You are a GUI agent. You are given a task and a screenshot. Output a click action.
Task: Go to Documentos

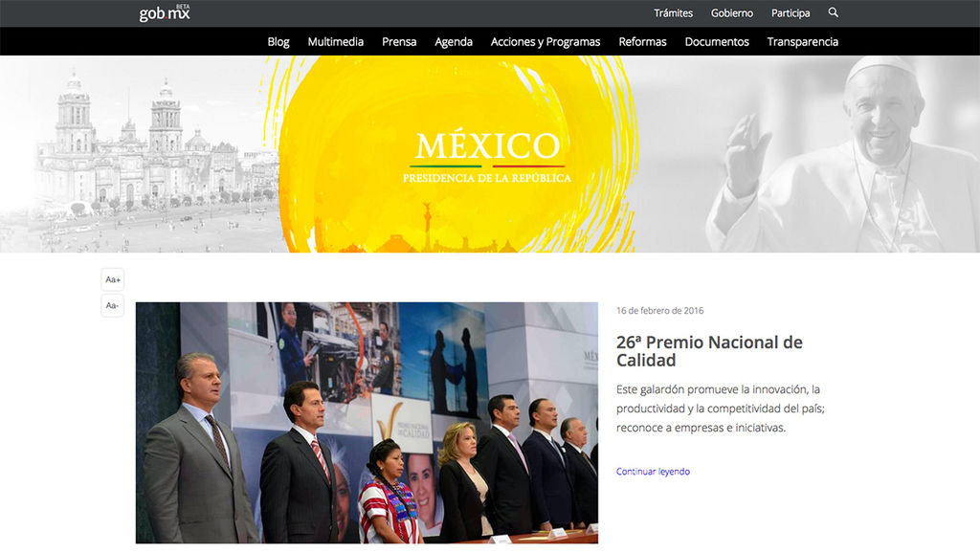(717, 41)
